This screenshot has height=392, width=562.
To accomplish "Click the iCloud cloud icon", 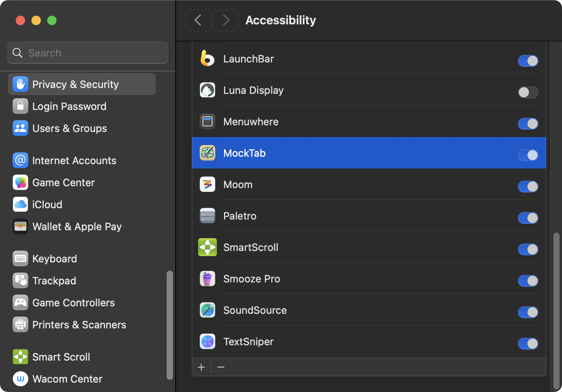I will click(20, 204).
